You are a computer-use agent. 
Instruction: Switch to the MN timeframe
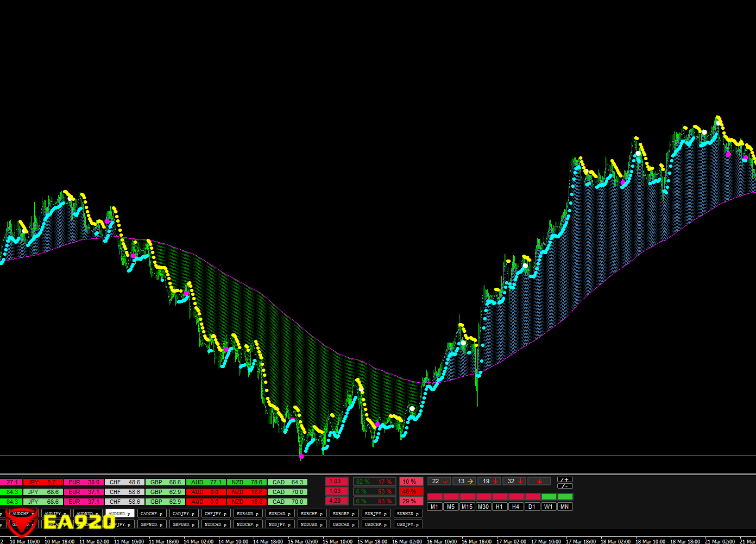tap(565, 507)
